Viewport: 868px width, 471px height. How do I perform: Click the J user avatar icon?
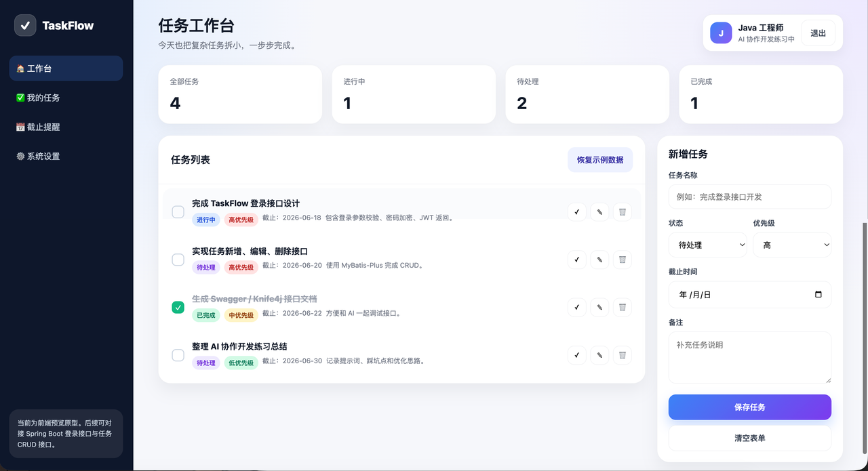pyautogui.click(x=721, y=33)
